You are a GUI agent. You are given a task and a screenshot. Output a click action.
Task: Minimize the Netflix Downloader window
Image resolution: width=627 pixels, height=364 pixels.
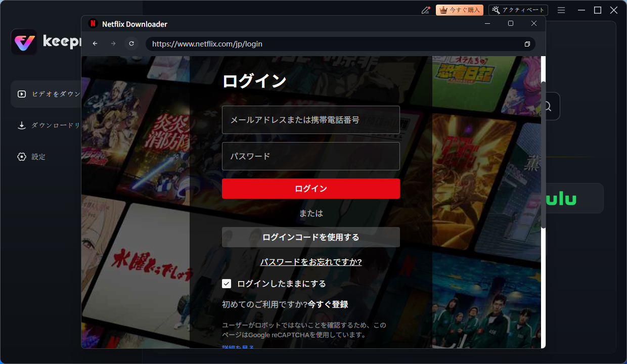[x=487, y=24]
